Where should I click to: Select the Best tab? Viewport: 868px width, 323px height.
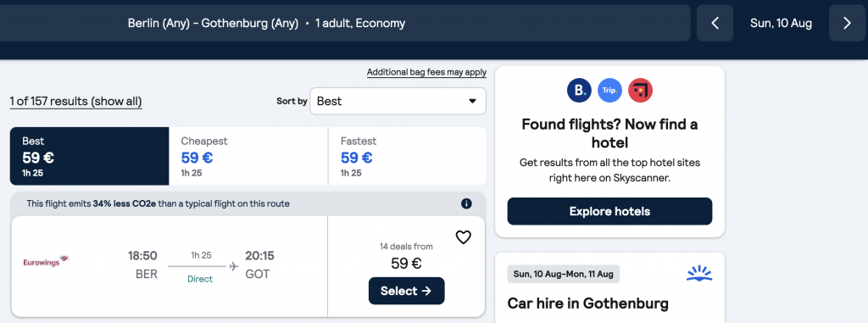click(89, 156)
